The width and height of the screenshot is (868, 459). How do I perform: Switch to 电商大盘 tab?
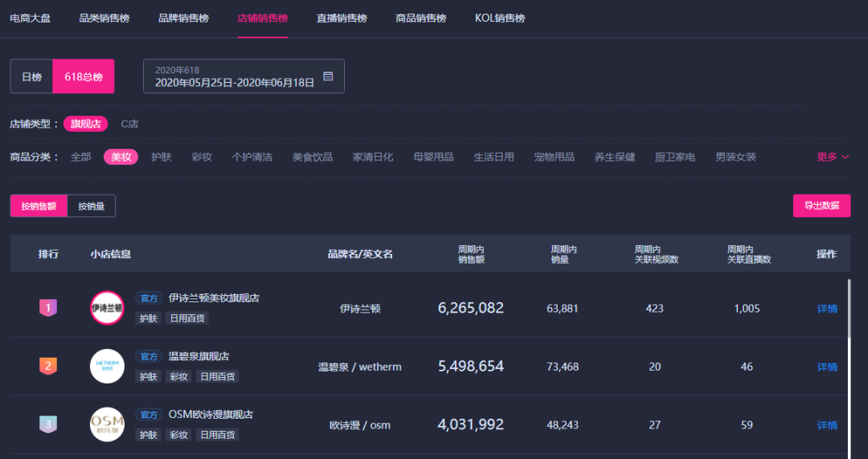point(31,18)
